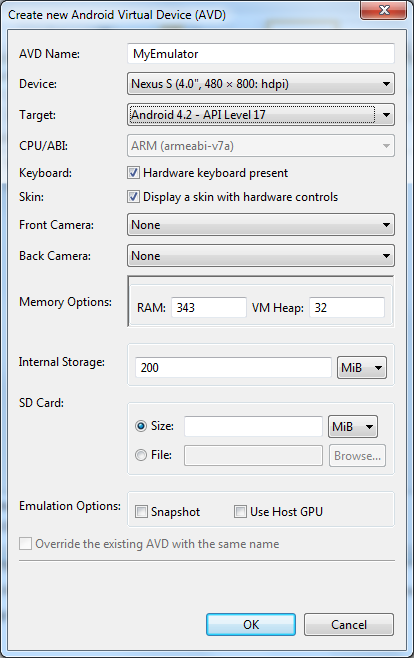Viewport: 414px width, 658px height.
Task: Close the Create new AVD dialog
Action: (383, 10)
